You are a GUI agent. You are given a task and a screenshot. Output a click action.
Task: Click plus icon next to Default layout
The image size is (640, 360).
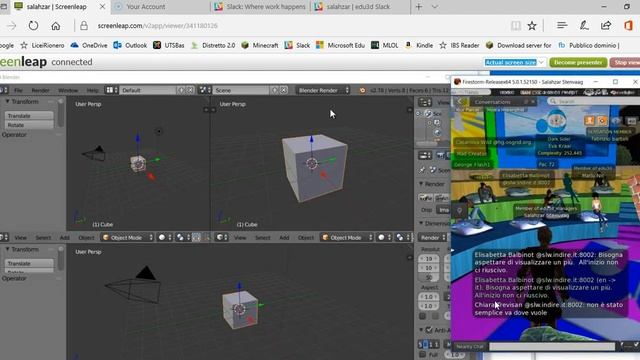click(181, 90)
